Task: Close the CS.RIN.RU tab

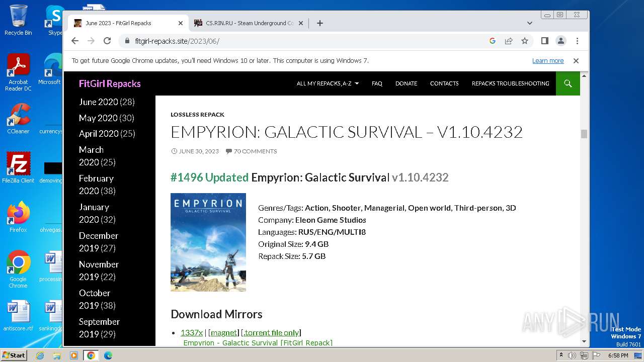Action: tap(301, 23)
